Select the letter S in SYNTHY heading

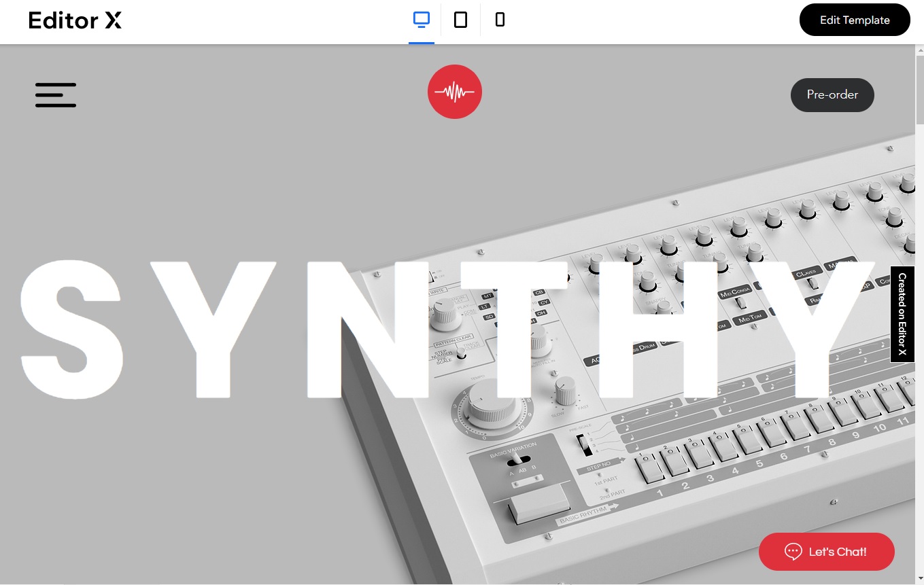[71, 329]
